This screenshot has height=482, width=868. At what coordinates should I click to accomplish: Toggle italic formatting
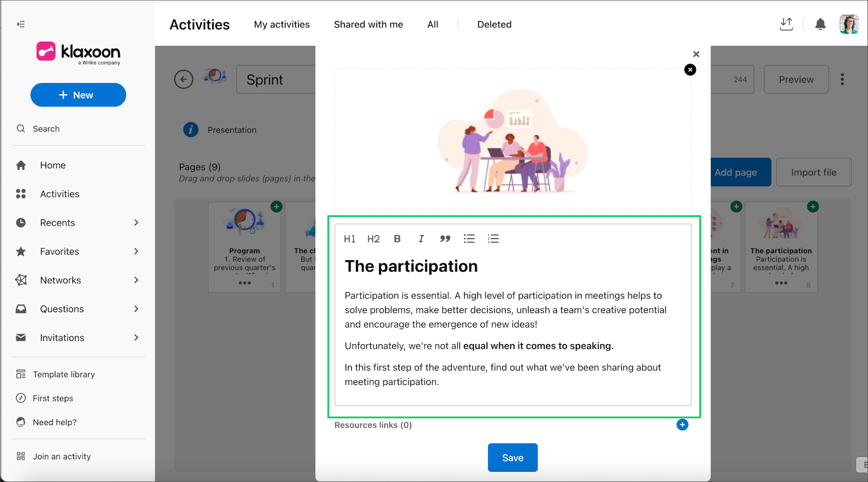tap(421, 239)
